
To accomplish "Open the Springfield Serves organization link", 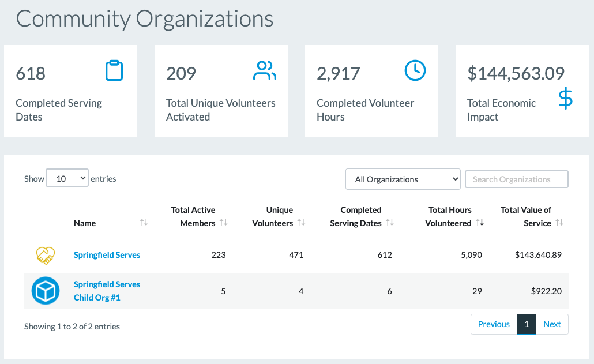I will pos(107,255).
